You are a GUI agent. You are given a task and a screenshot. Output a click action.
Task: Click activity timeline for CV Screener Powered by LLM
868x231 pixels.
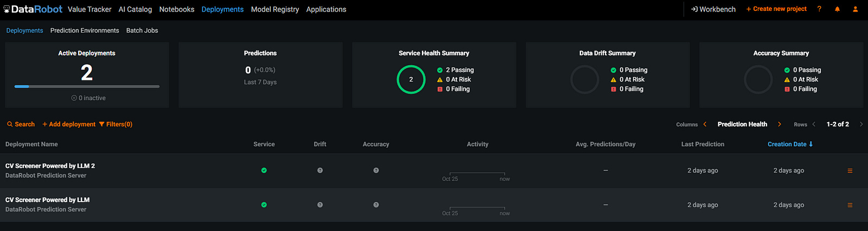tap(477, 210)
